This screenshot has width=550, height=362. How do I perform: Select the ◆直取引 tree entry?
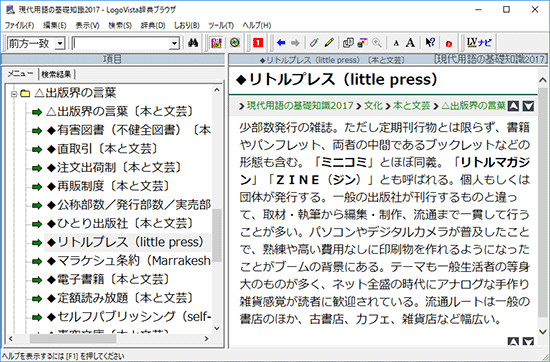click(102, 149)
